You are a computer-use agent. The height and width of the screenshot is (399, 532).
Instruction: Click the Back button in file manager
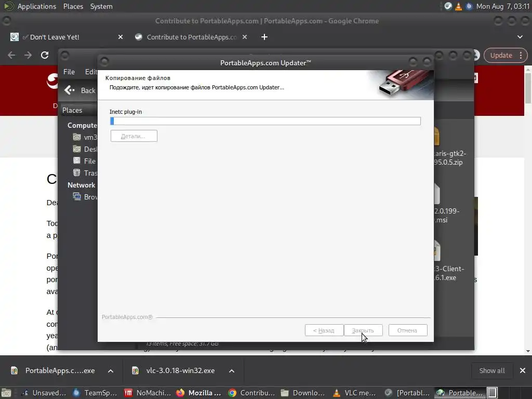(80, 90)
